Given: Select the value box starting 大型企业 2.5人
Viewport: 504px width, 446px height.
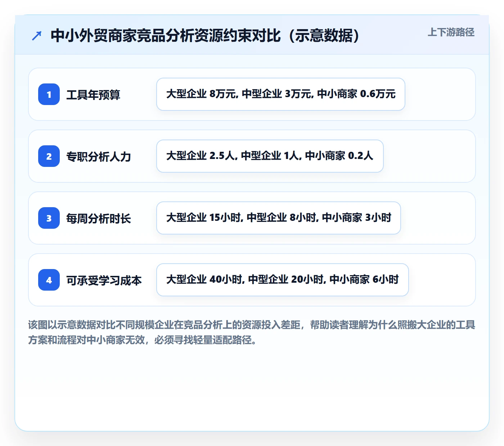Looking at the screenshot, I should point(270,156).
